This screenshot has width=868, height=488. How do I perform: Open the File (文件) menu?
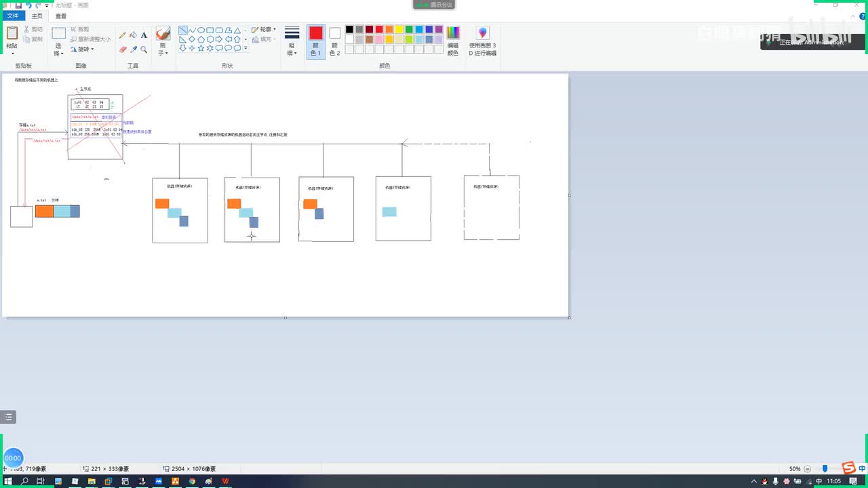coord(13,16)
